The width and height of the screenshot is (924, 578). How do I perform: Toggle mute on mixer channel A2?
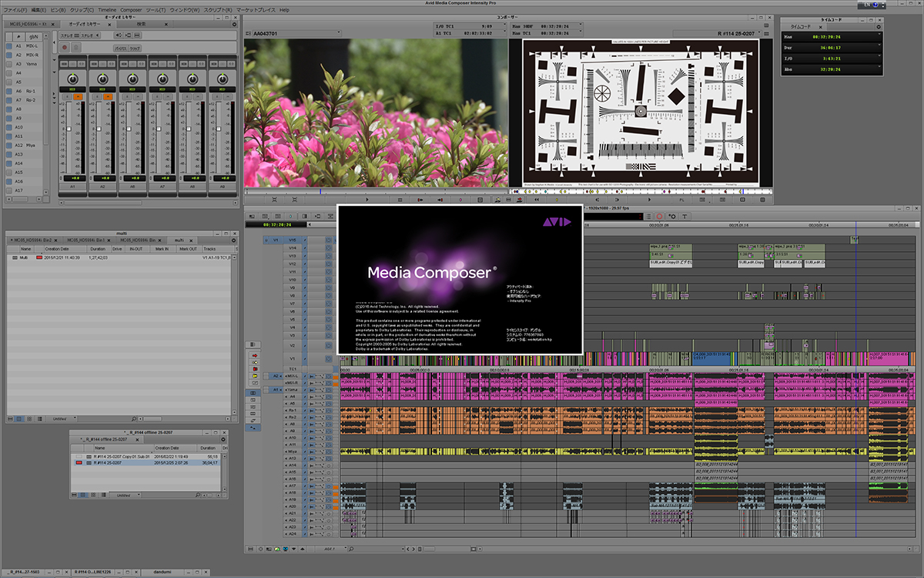(x=108, y=96)
